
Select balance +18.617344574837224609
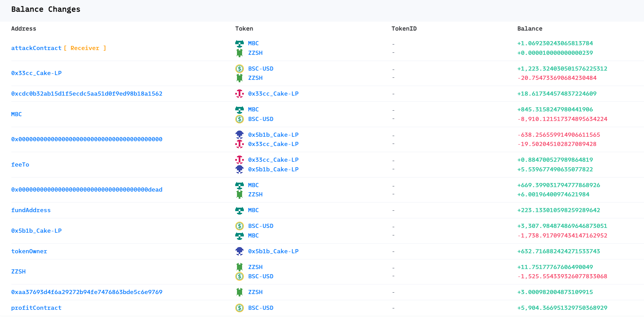(x=557, y=94)
